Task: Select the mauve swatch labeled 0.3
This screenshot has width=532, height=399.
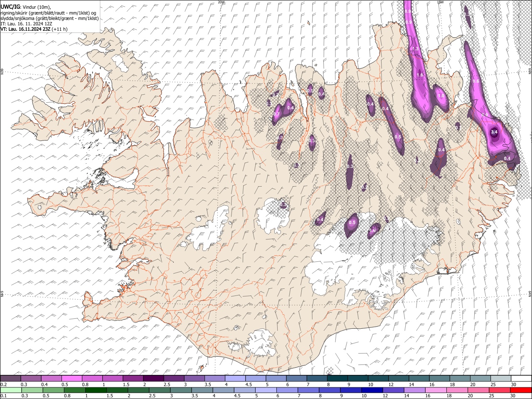Action: coord(31,378)
